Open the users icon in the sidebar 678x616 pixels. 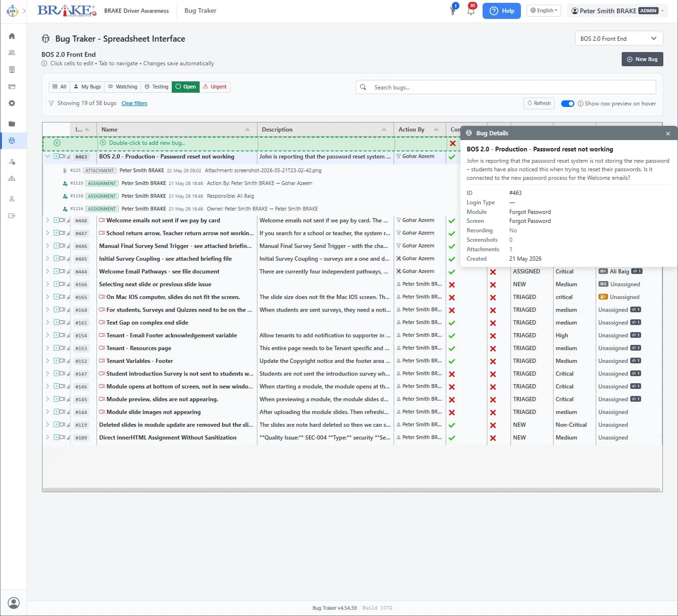coord(12,53)
